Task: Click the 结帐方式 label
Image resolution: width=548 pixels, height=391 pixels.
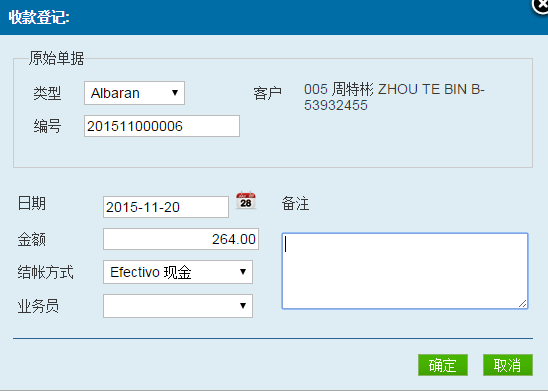Action: (45, 272)
